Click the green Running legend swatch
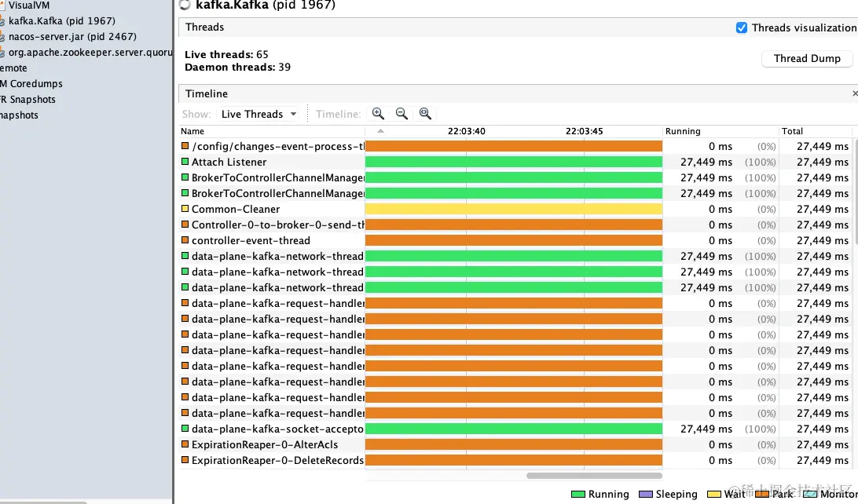858x504 pixels. pyautogui.click(x=577, y=494)
